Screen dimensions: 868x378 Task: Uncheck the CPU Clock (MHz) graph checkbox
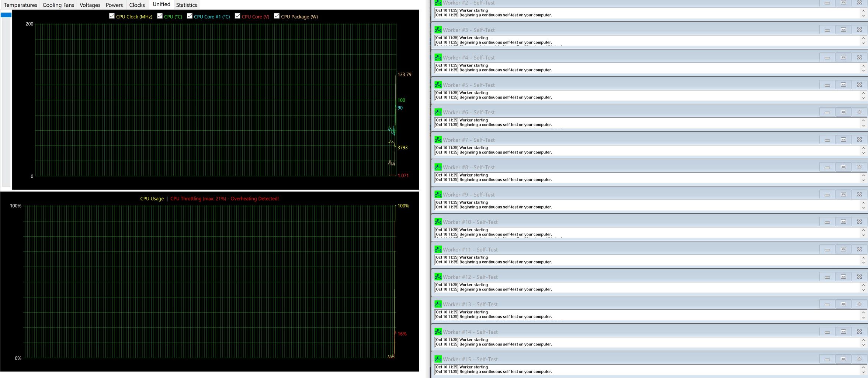pyautogui.click(x=112, y=16)
